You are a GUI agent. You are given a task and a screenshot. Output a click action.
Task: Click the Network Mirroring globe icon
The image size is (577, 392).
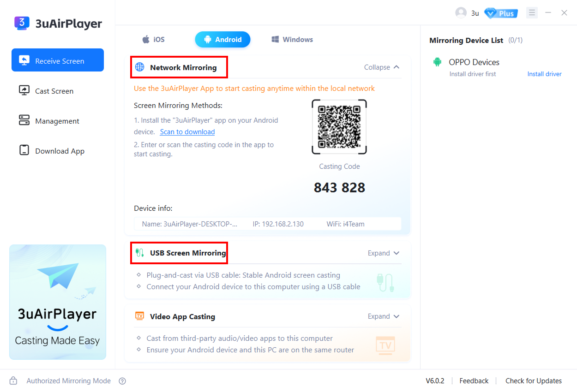139,67
